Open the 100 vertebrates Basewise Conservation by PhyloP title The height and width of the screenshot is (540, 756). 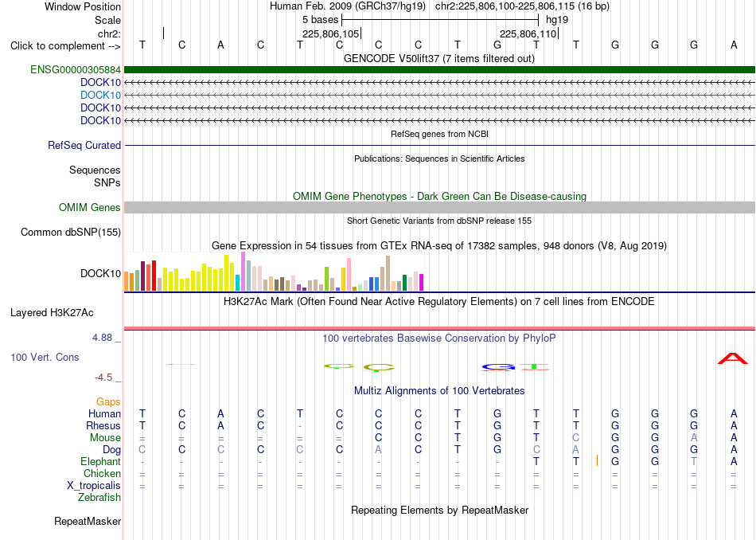point(438,338)
